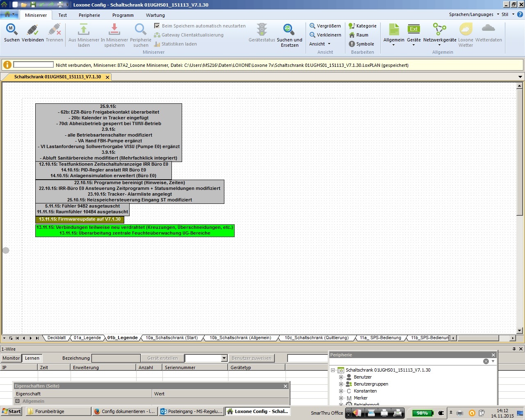Pin the 1-Wire panel
This screenshot has height=420, width=525.
[x=514, y=349]
